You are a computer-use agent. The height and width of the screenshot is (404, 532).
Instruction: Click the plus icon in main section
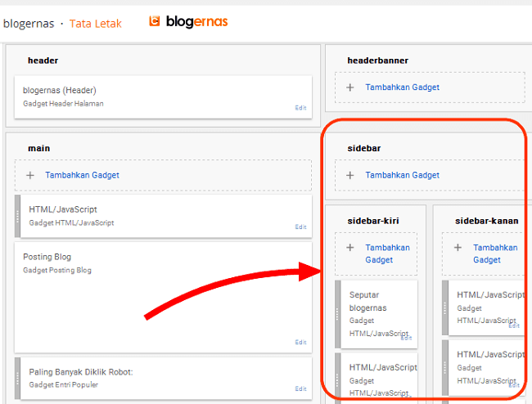pyautogui.click(x=30, y=175)
